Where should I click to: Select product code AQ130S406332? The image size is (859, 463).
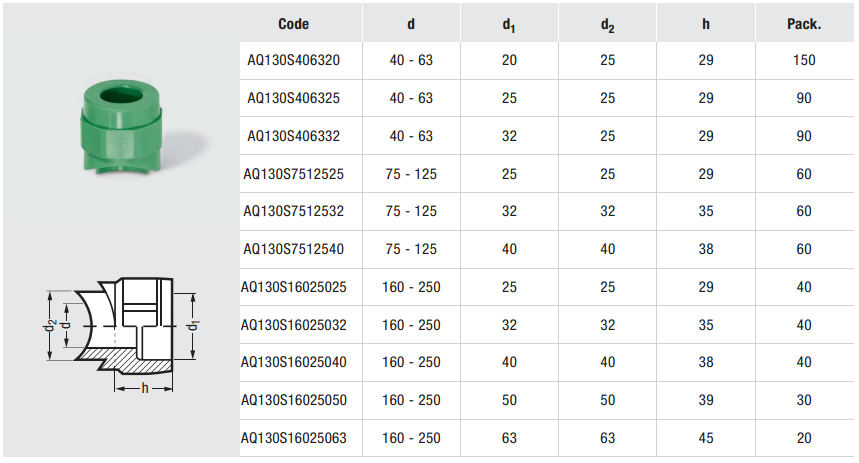(294, 136)
